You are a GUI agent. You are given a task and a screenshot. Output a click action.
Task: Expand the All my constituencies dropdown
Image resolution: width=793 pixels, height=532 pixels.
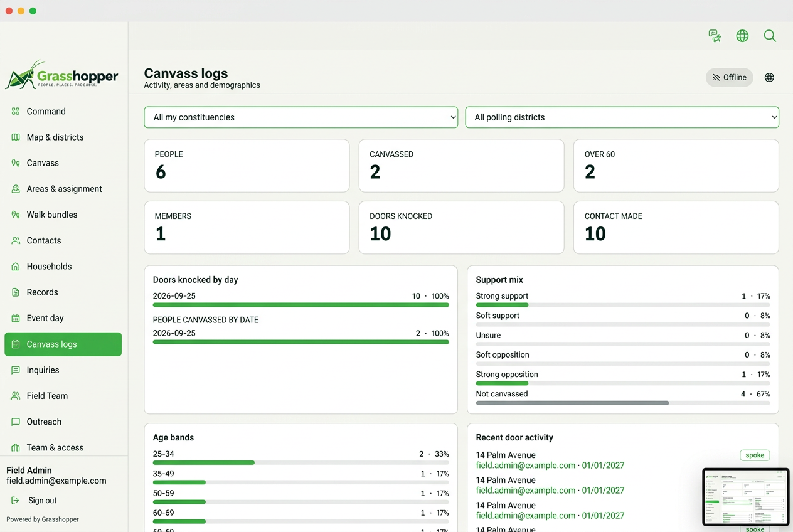[301, 117]
